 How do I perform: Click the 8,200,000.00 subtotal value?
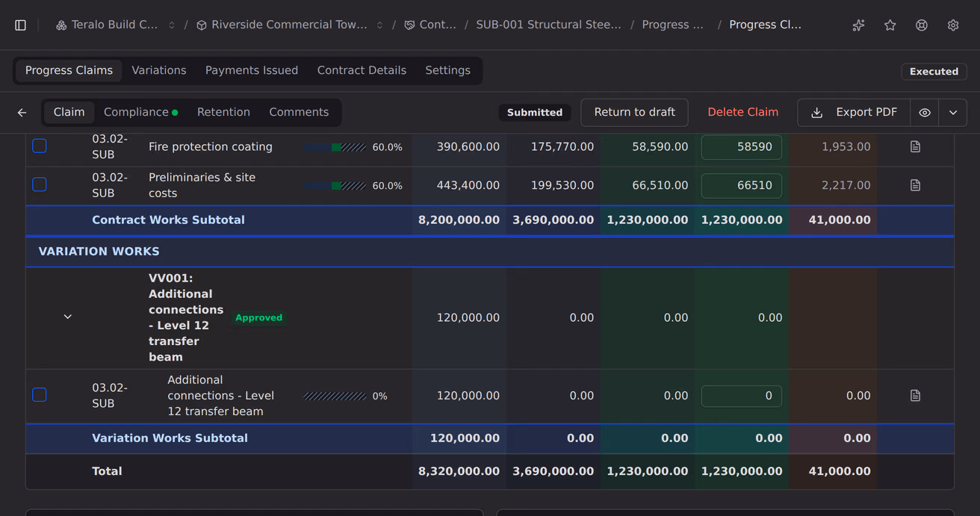459,220
